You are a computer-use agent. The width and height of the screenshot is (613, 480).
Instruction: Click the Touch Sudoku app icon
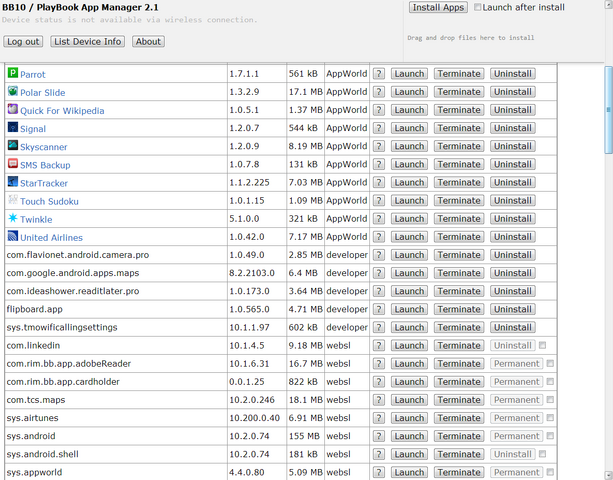pyautogui.click(x=13, y=200)
